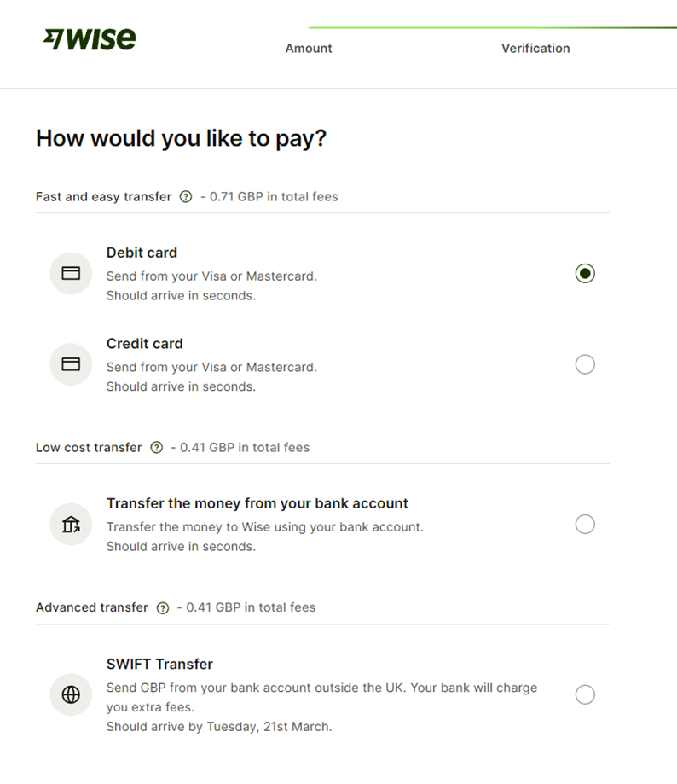Select the Credit card radio button
Image resolution: width=677 pixels, height=784 pixels.
point(585,364)
